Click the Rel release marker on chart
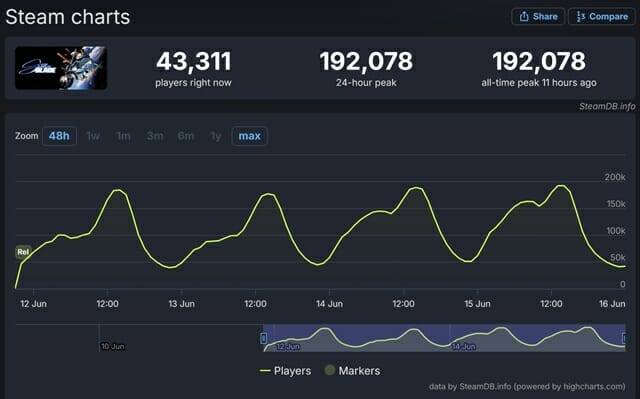Image resolution: width=640 pixels, height=399 pixels. point(23,252)
